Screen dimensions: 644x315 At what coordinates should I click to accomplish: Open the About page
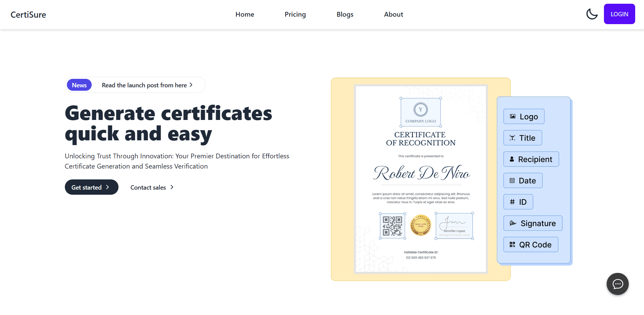393,14
